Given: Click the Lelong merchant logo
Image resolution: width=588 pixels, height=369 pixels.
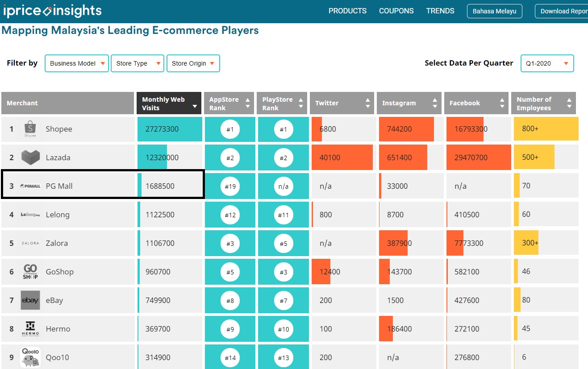Looking at the screenshot, I should [x=30, y=215].
